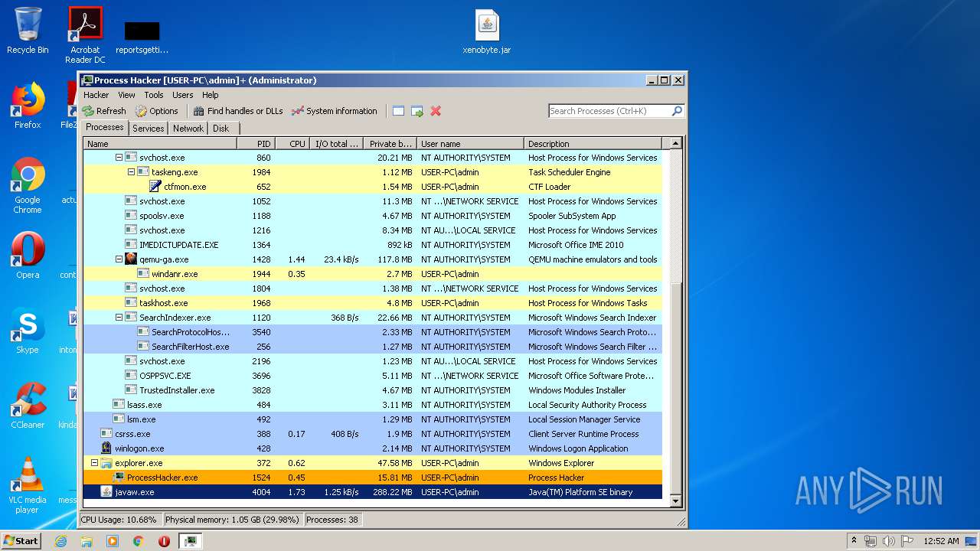
Task: Open the Opera desktop shortcut
Action: pyautogui.click(x=28, y=256)
